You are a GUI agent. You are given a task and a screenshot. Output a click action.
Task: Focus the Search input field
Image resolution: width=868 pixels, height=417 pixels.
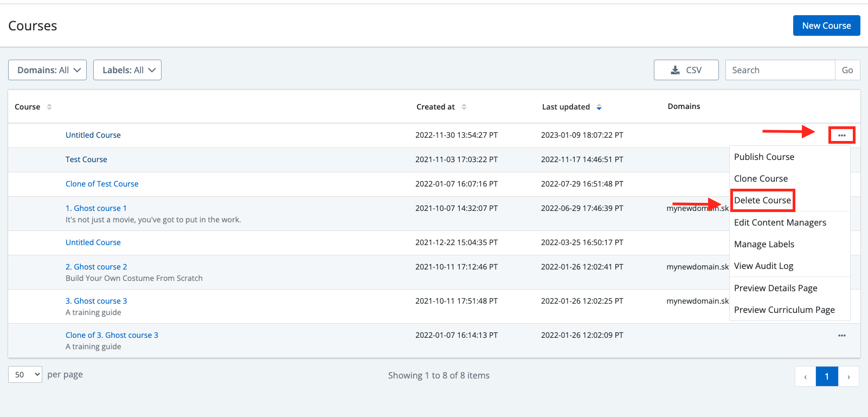(780, 70)
